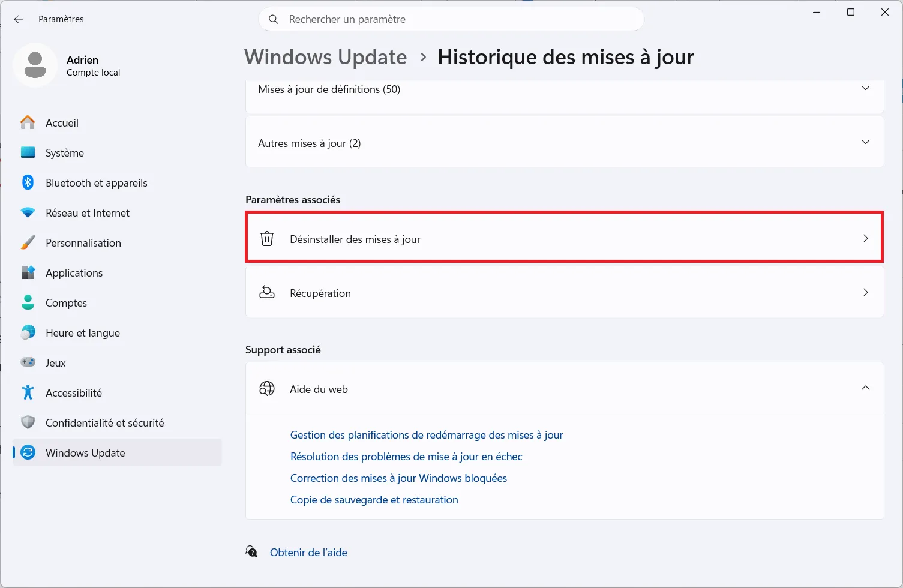The width and height of the screenshot is (903, 588).
Task: Select Confidentialité et sécurité
Action: click(104, 422)
